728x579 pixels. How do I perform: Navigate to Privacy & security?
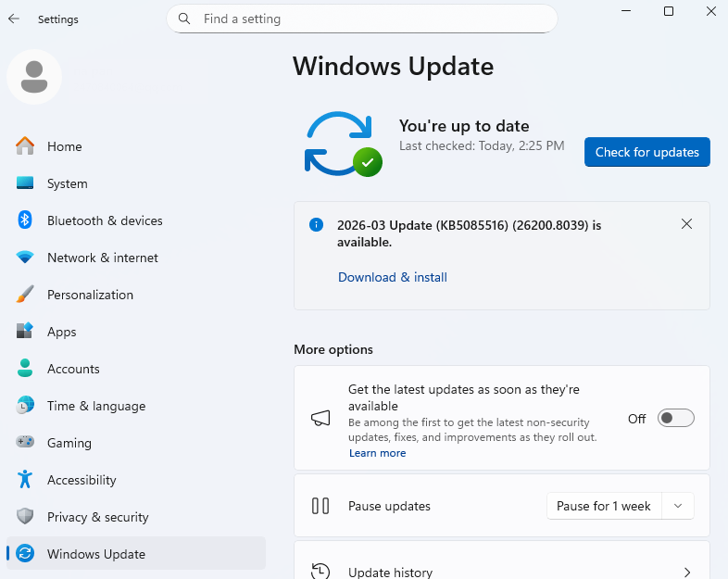click(136, 517)
